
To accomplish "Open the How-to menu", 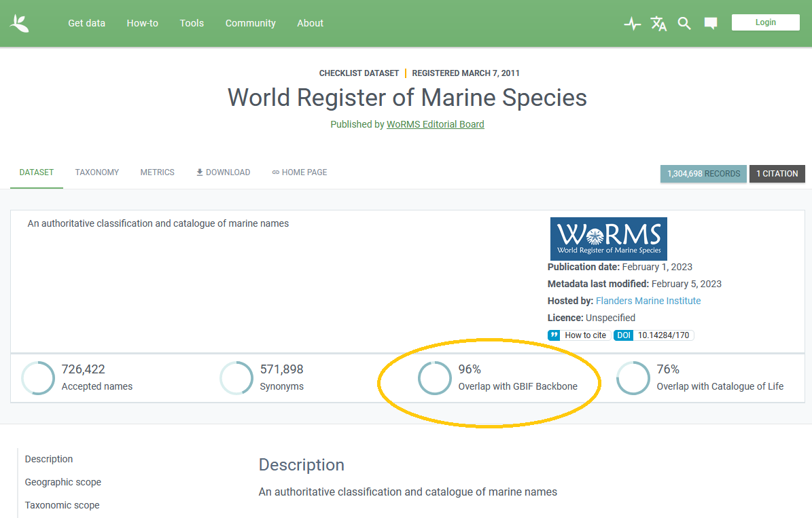I will (143, 23).
